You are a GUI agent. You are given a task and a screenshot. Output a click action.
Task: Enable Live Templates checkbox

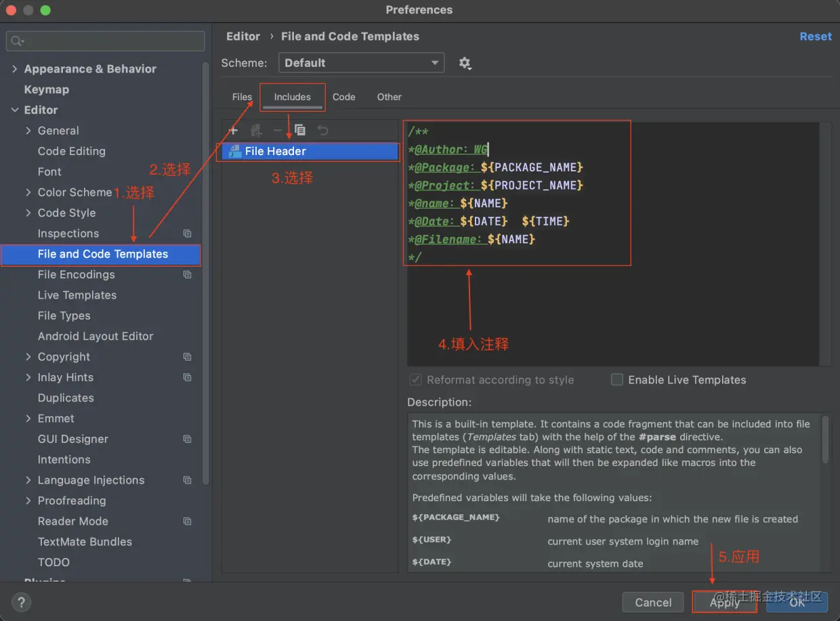click(x=616, y=380)
